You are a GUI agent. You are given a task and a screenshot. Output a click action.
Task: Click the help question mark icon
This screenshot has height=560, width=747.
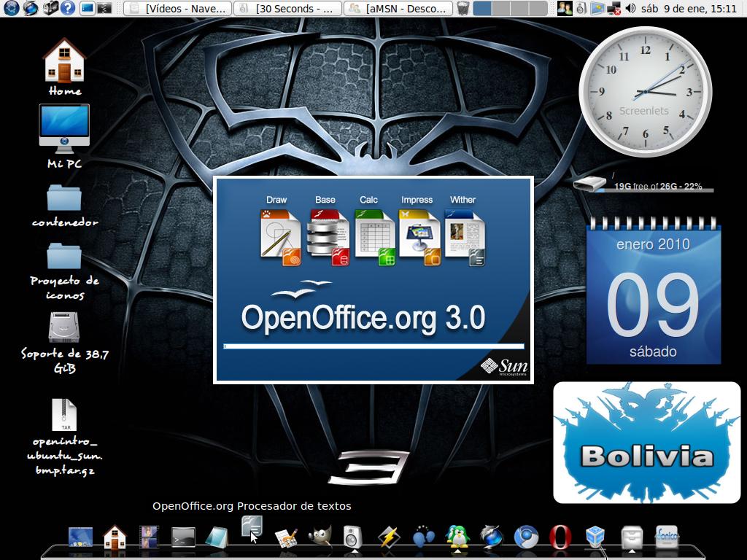[x=68, y=8]
